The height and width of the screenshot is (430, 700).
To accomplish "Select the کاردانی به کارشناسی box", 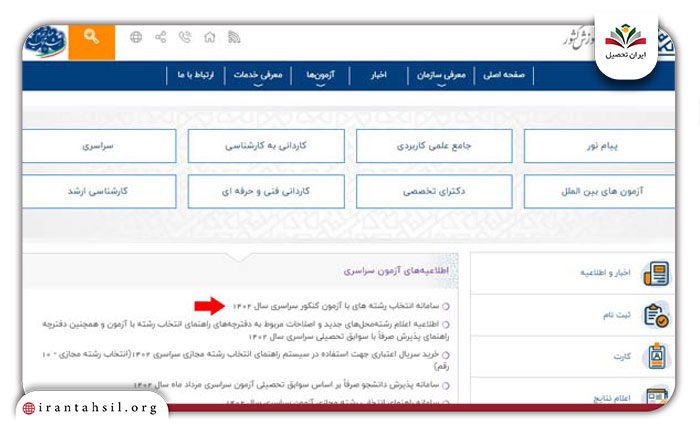I will click(266, 146).
